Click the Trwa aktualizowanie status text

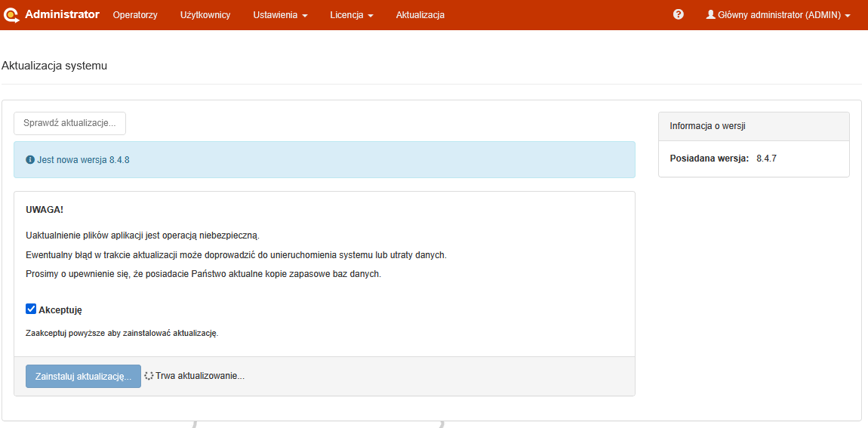(x=200, y=376)
